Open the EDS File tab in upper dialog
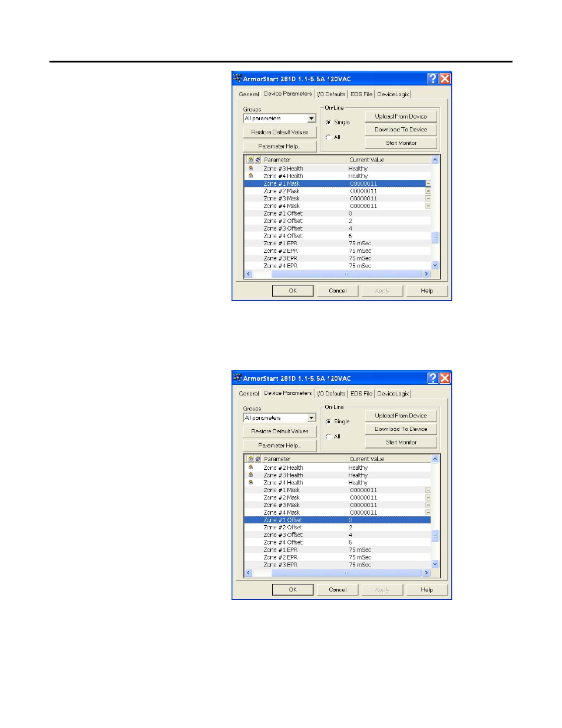562x728 pixels. [361, 94]
